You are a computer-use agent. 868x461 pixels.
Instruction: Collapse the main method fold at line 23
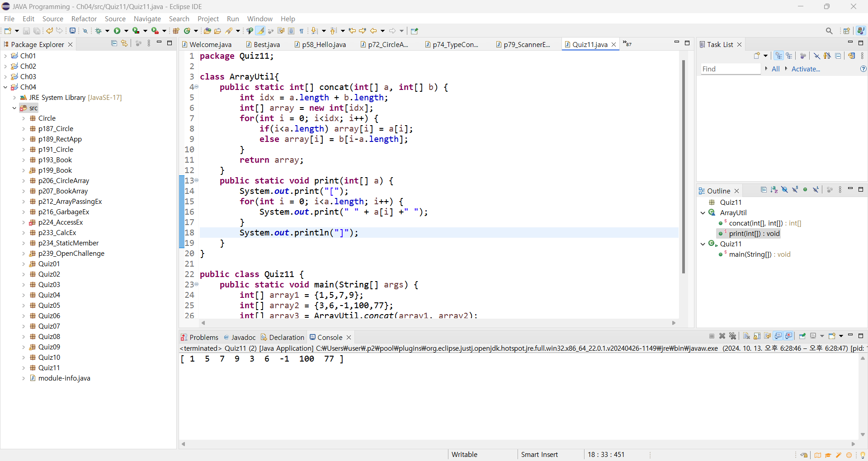(x=196, y=284)
